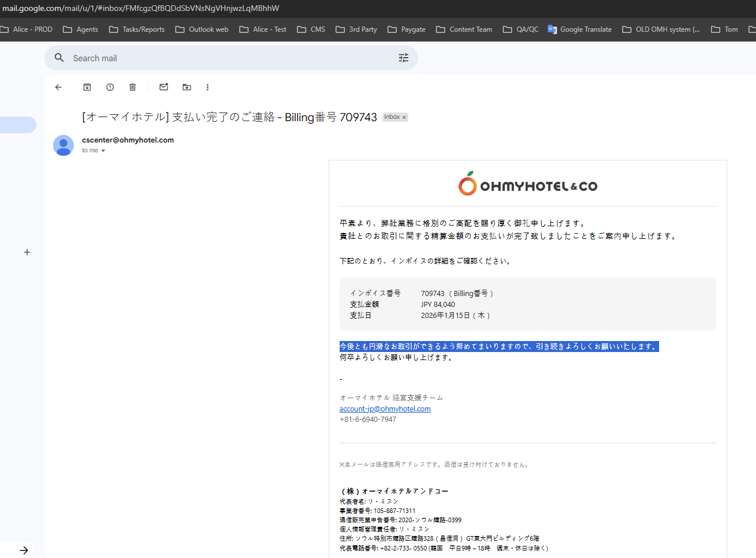Image resolution: width=756 pixels, height=558 pixels.
Task: Click the インボイス番号 label
Action: [x=375, y=294]
